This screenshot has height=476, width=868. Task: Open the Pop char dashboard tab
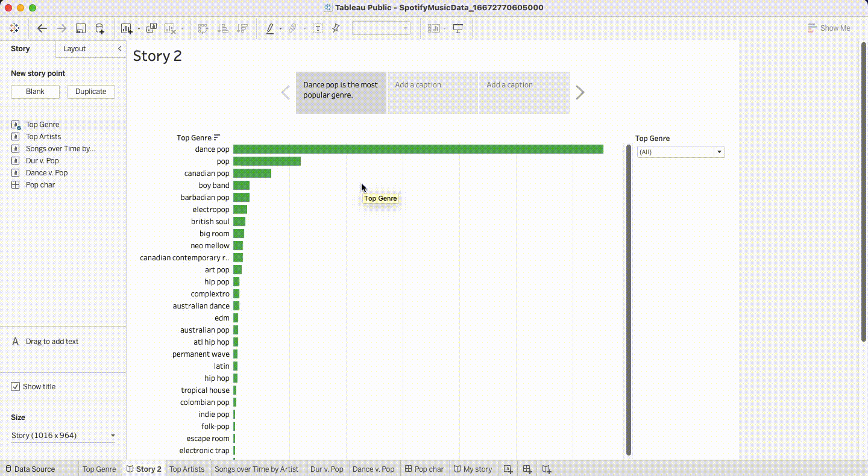[424, 469]
